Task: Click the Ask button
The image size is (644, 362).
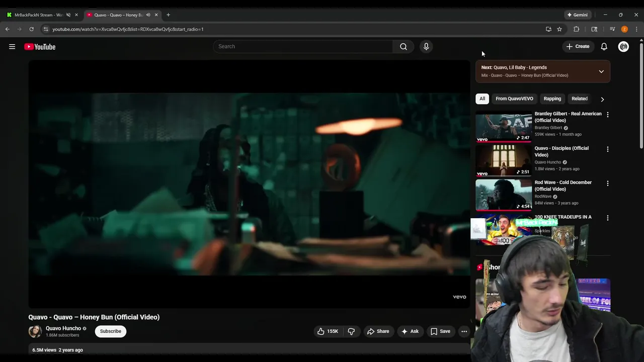Action: pyautogui.click(x=410, y=331)
